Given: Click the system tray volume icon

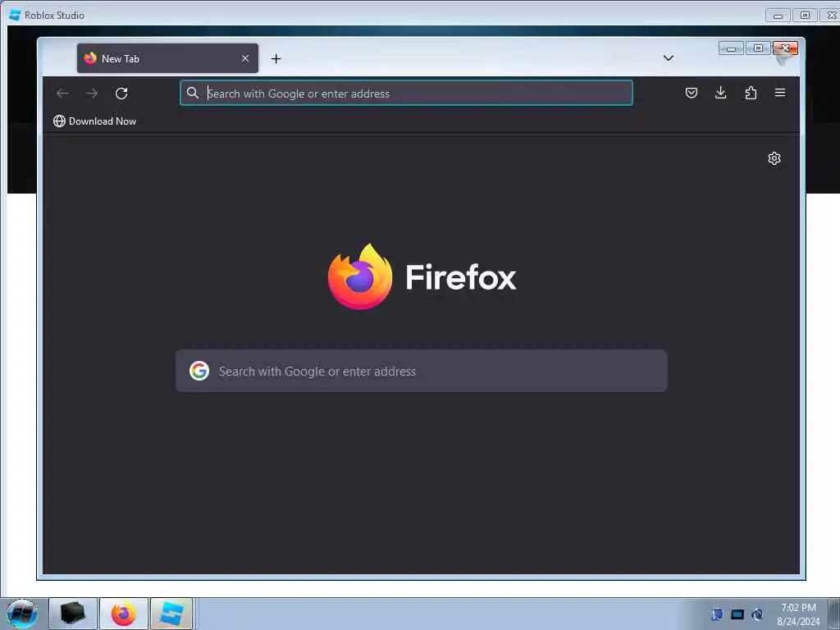Looking at the screenshot, I should (757, 614).
